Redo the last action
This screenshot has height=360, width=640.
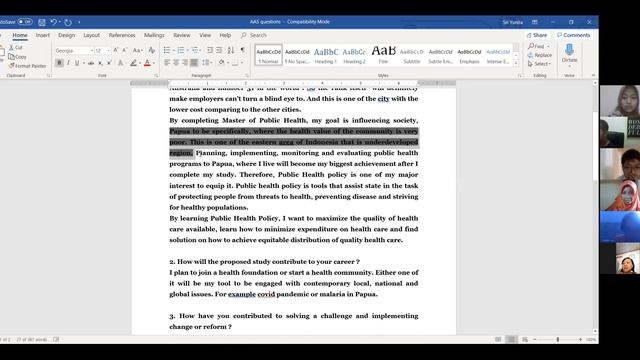68,22
